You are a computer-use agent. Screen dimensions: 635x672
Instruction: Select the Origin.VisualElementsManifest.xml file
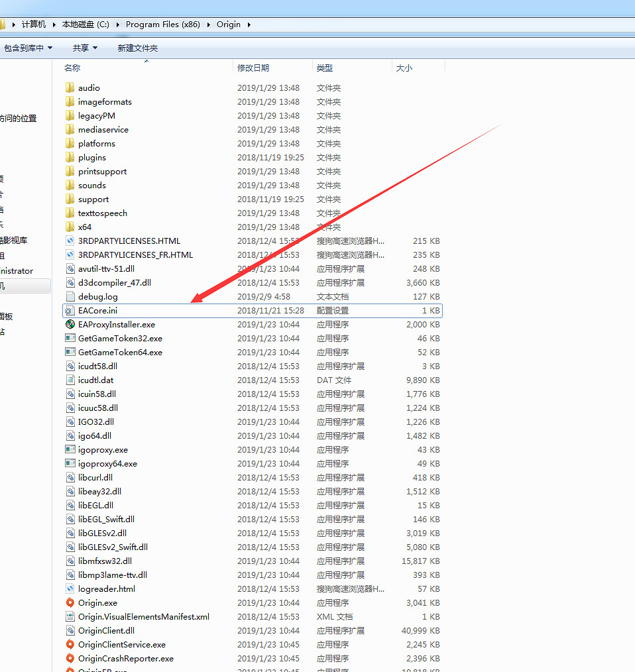point(143,616)
